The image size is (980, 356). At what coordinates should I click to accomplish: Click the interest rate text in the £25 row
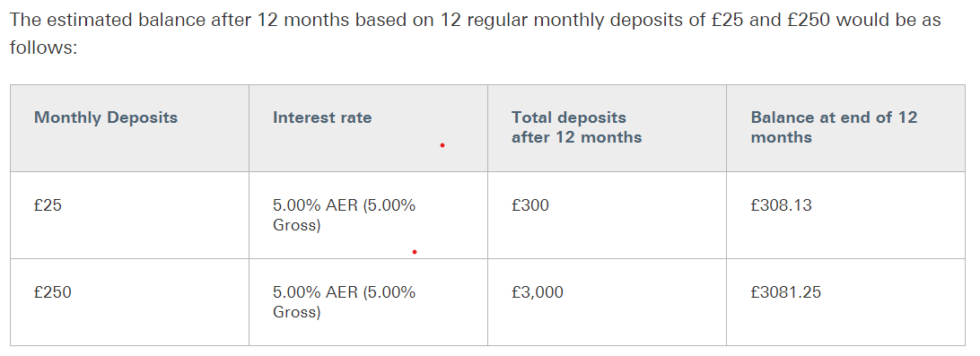click(x=344, y=215)
